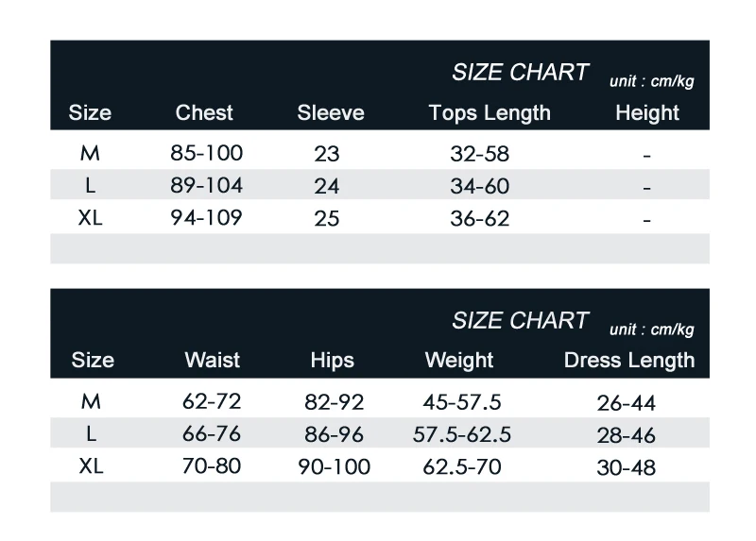Select sleeve value 24

click(327, 186)
